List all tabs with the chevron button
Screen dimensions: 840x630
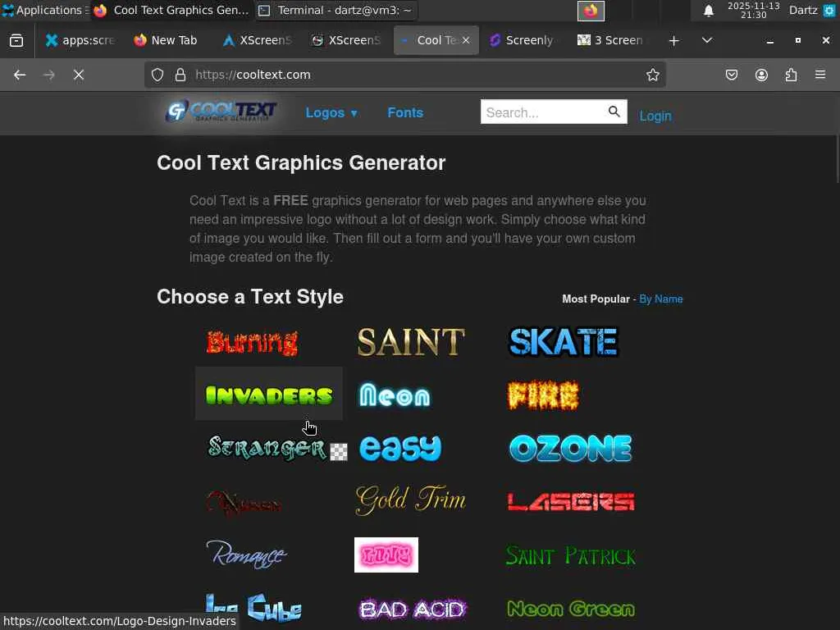[x=706, y=40]
